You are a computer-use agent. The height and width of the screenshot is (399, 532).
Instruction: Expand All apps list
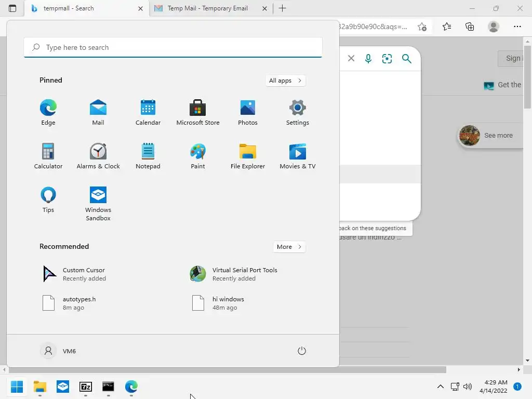(x=285, y=81)
